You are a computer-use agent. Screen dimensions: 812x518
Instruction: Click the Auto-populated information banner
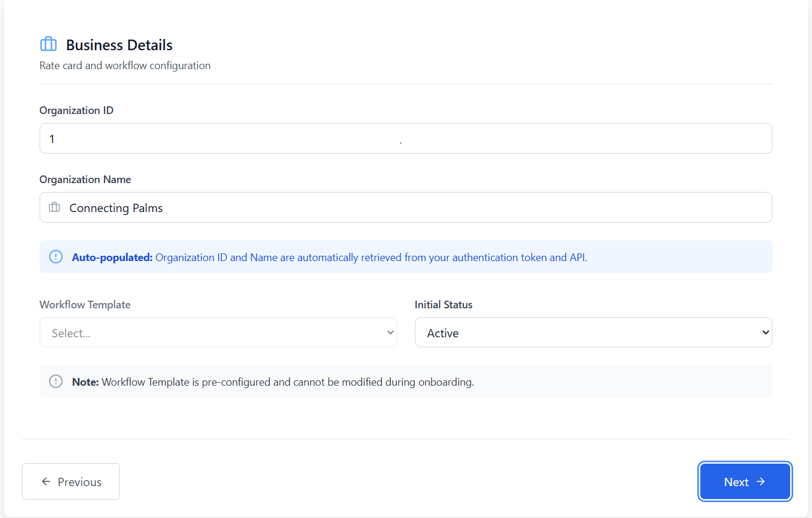[405, 256]
